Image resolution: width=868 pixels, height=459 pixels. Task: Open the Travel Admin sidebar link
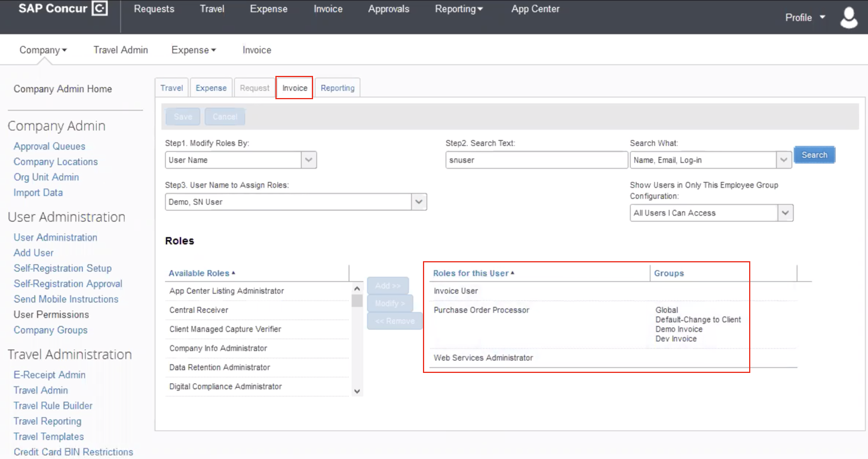click(41, 390)
